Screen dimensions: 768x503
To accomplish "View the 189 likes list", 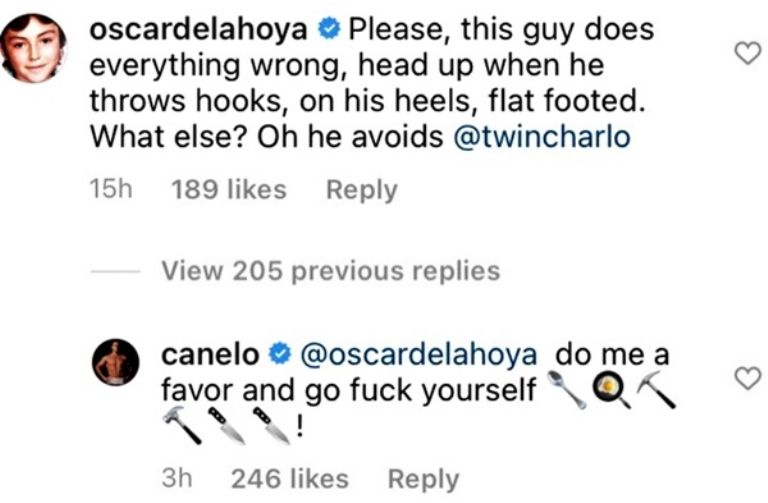I will point(229,189).
